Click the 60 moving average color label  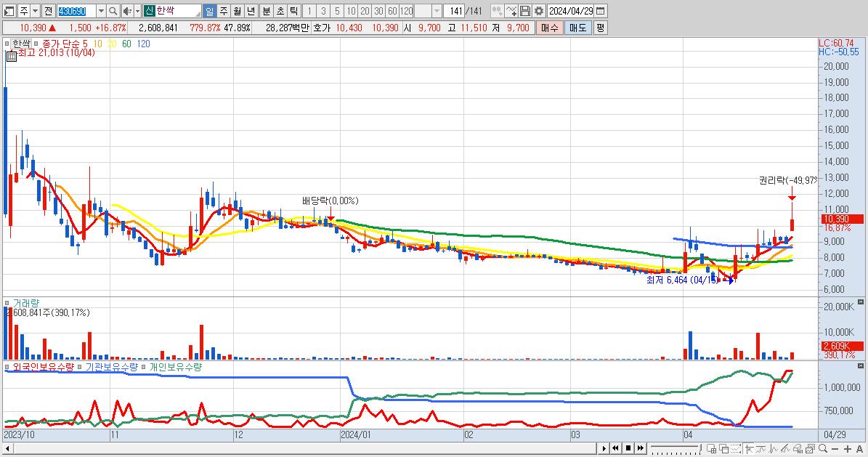point(127,44)
